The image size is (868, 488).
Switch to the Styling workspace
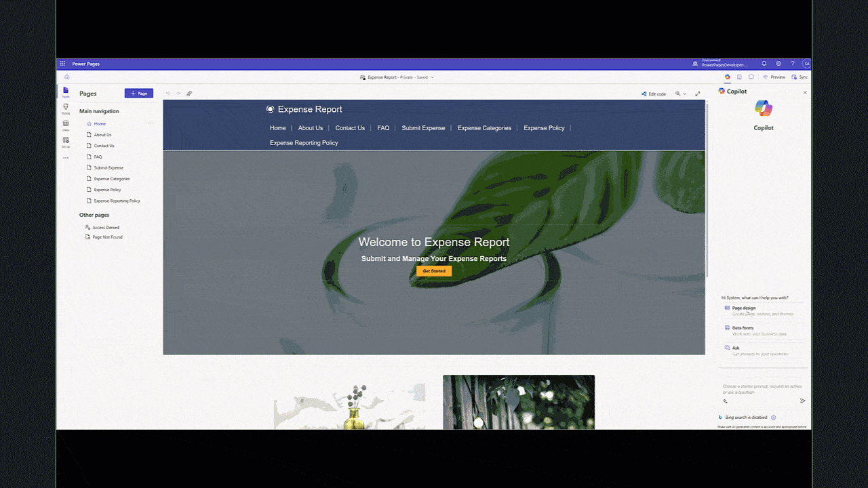pos(66,108)
